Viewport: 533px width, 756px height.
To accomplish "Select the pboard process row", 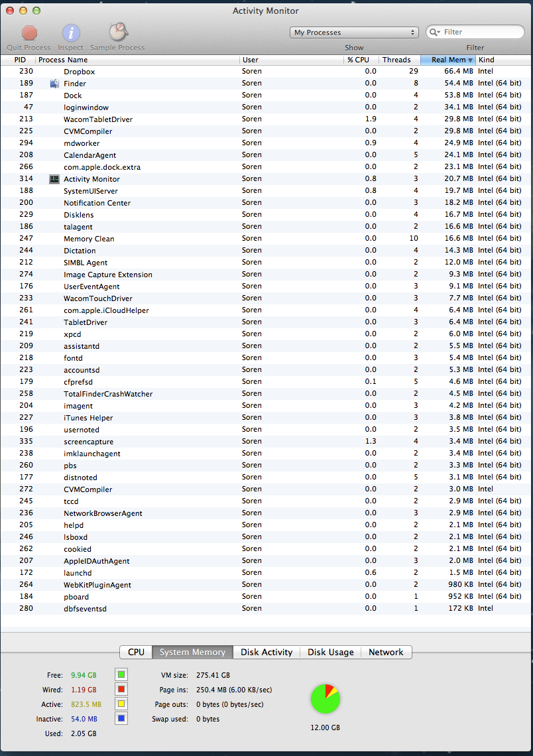I will coord(266,596).
